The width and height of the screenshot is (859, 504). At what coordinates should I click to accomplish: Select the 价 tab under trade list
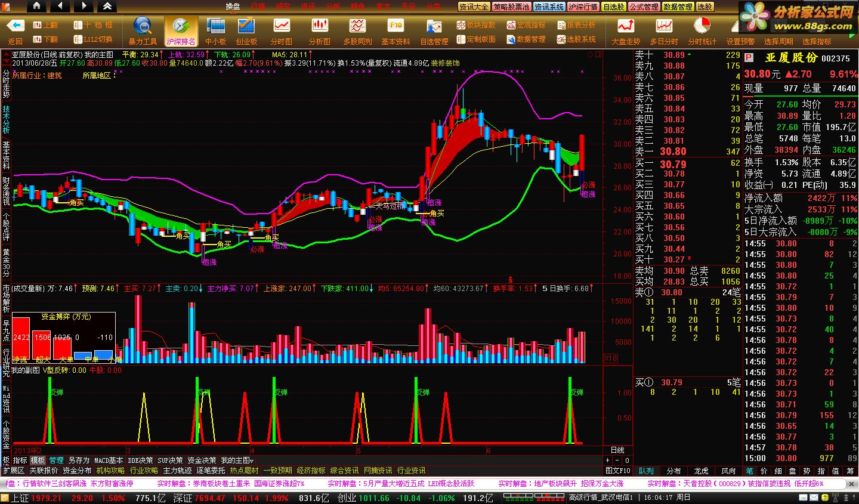tap(764, 471)
